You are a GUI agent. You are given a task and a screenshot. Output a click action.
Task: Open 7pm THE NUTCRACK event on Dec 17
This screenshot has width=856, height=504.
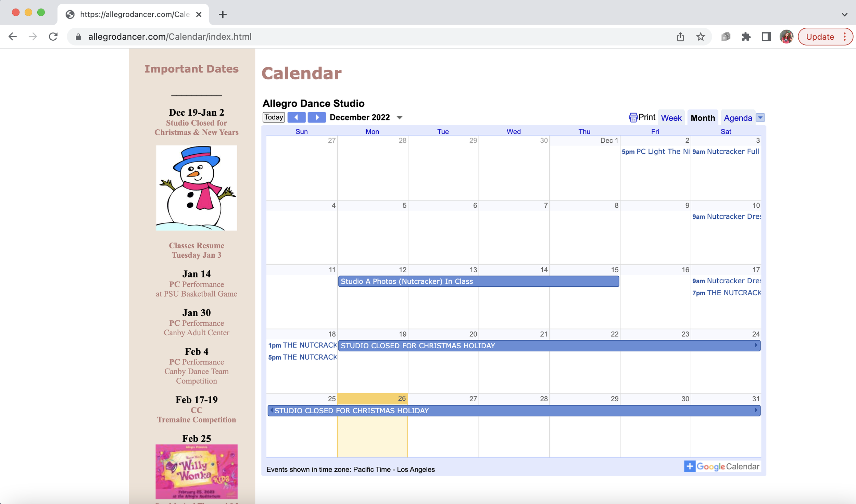(726, 293)
